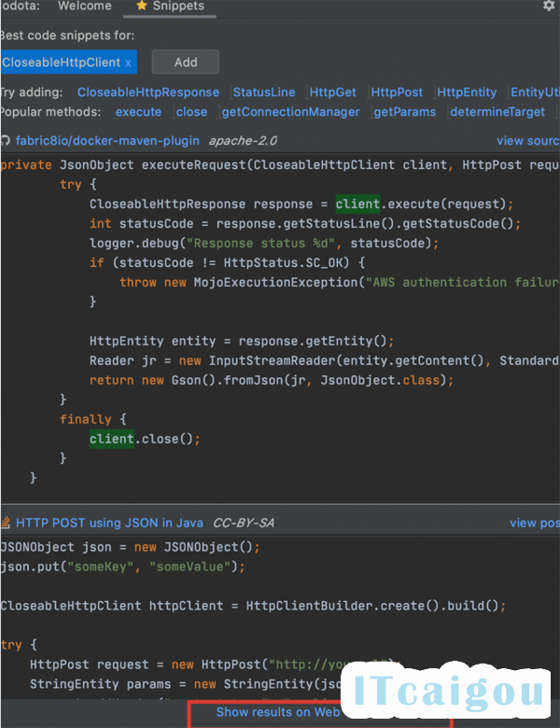Open HTTP POST using JSON in Java link
This screenshot has height=728, width=560.
click(x=109, y=523)
